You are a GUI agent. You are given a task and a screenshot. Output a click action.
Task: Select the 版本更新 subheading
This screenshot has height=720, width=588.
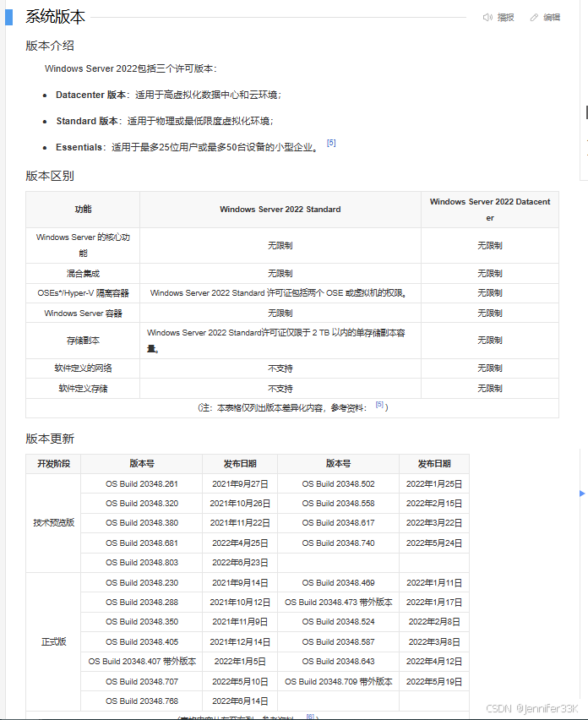[x=50, y=439]
